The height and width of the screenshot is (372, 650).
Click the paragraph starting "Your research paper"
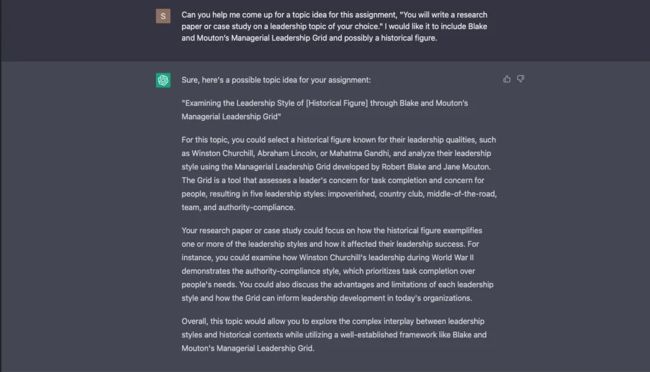[x=337, y=264]
